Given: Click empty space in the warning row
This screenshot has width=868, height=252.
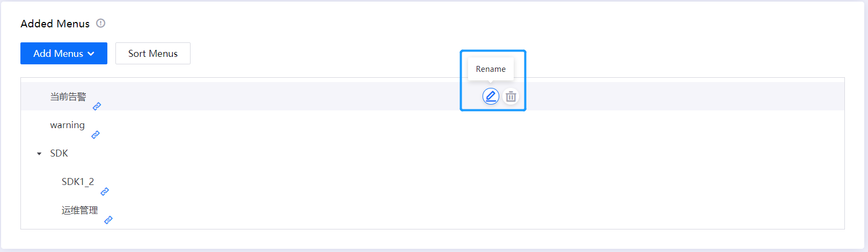Looking at the screenshot, I should pyautogui.click(x=429, y=125).
